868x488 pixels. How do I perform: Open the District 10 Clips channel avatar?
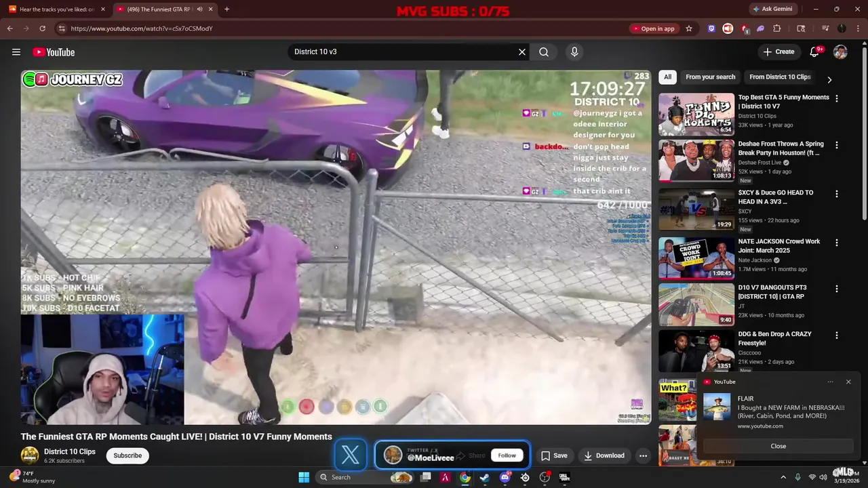point(30,455)
